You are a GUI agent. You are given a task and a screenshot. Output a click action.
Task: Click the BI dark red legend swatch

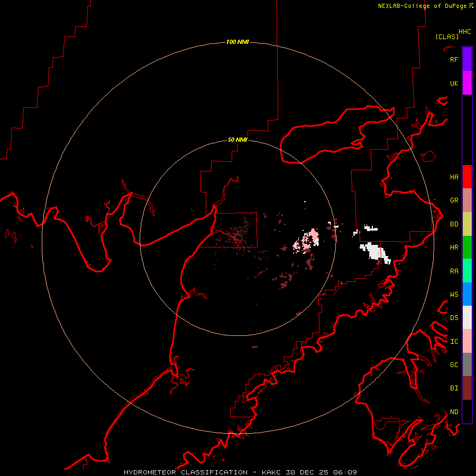point(467,388)
